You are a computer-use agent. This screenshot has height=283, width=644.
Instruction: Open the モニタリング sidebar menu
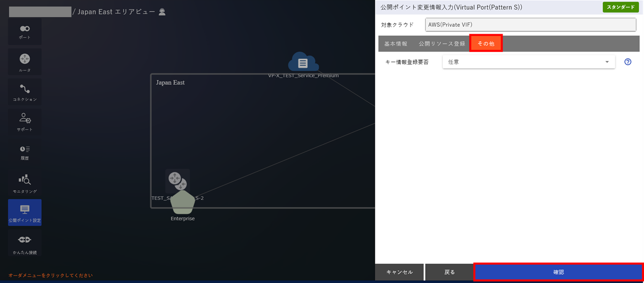(x=25, y=183)
